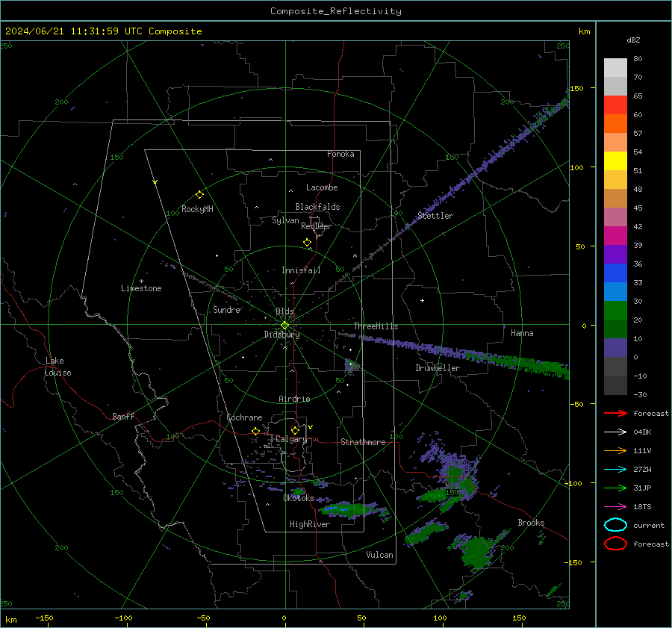Click the Hanna city label
Viewport: 672px width, 628px height.
522,333
